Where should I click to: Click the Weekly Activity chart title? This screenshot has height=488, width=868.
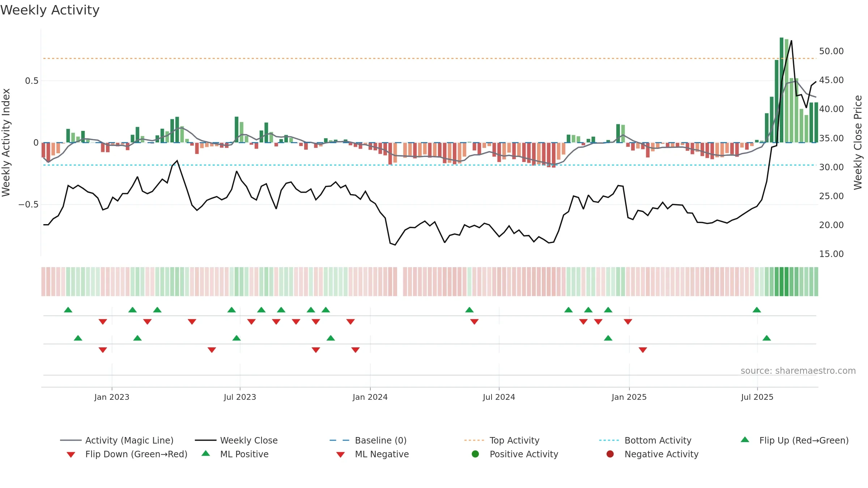pos(50,10)
